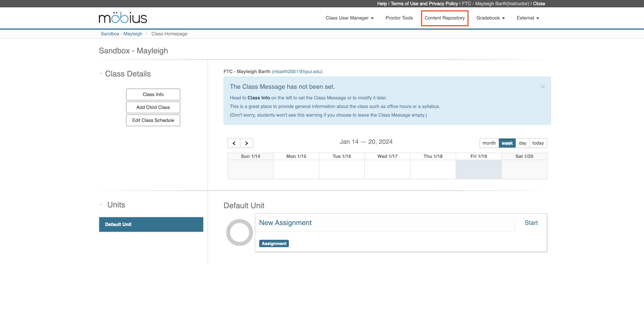Click the Class Info button
This screenshot has width=644, height=312.
153,95
